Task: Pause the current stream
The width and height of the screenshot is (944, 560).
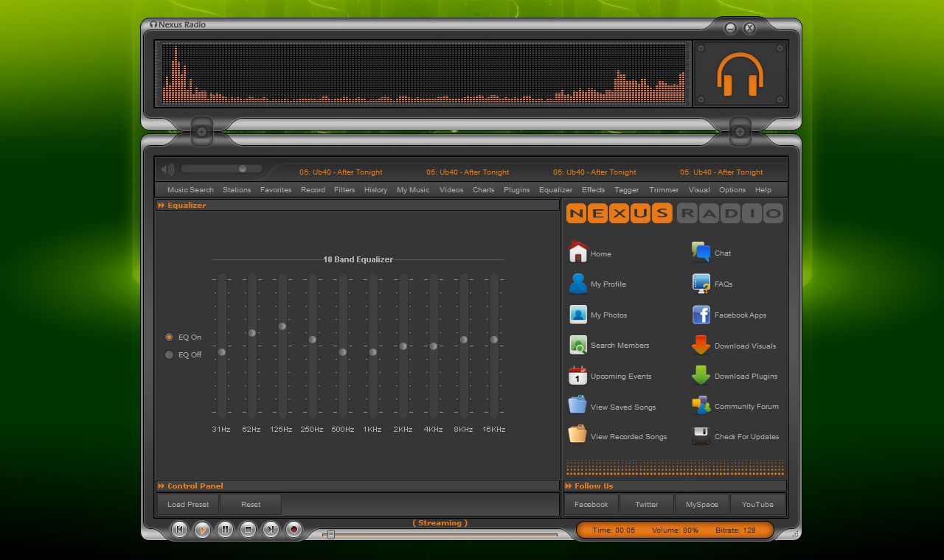Action: coord(225,529)
